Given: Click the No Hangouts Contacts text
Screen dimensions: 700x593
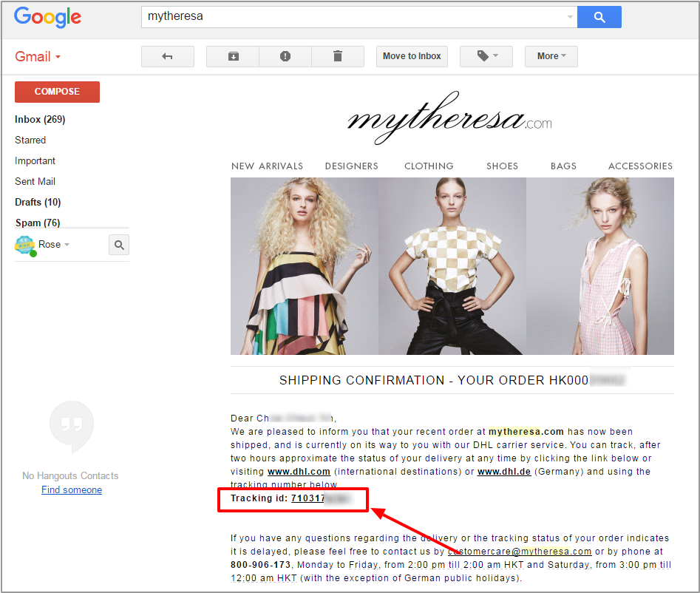Looking at the screenshot, I should tap(70, 476).
